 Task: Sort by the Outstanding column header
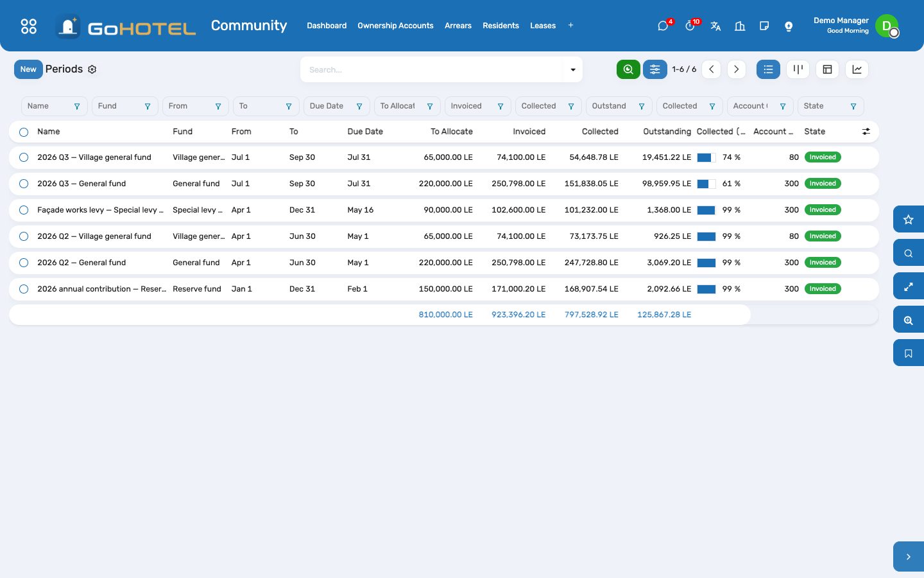[667, 132]
